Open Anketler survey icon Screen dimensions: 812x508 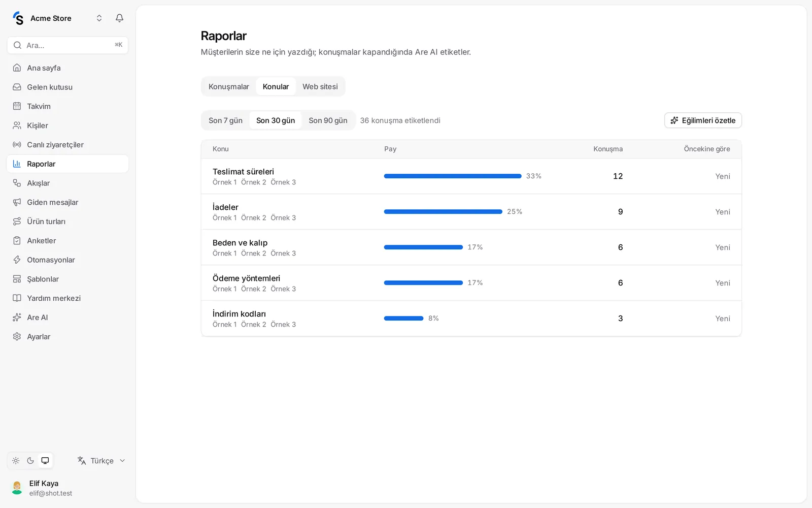point(17,241)
